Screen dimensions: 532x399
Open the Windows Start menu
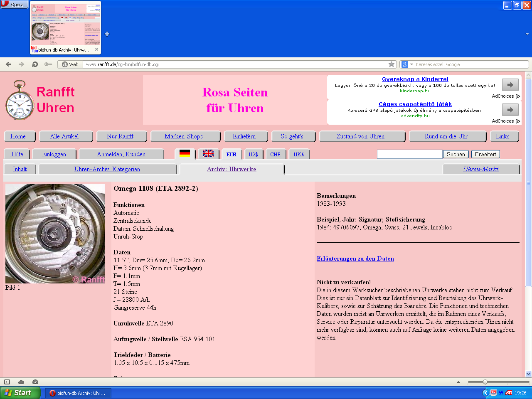[20, 393]
